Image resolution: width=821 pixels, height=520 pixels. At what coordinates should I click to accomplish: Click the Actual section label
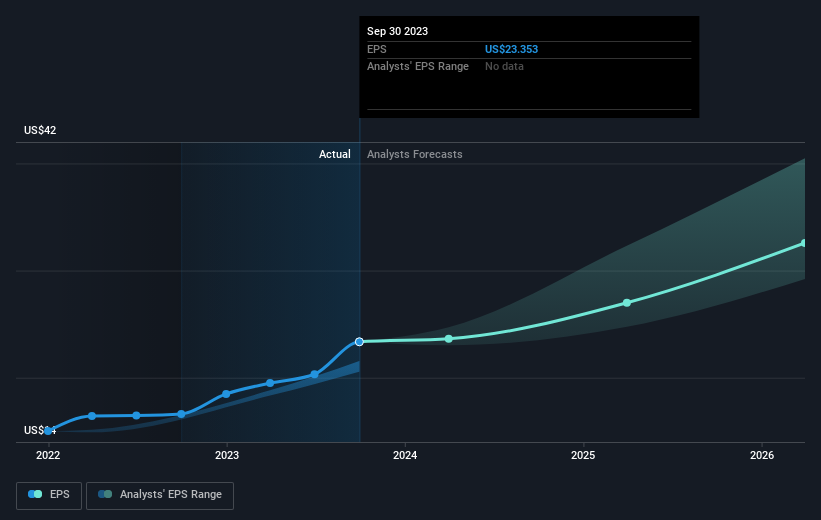coord(335,154)
